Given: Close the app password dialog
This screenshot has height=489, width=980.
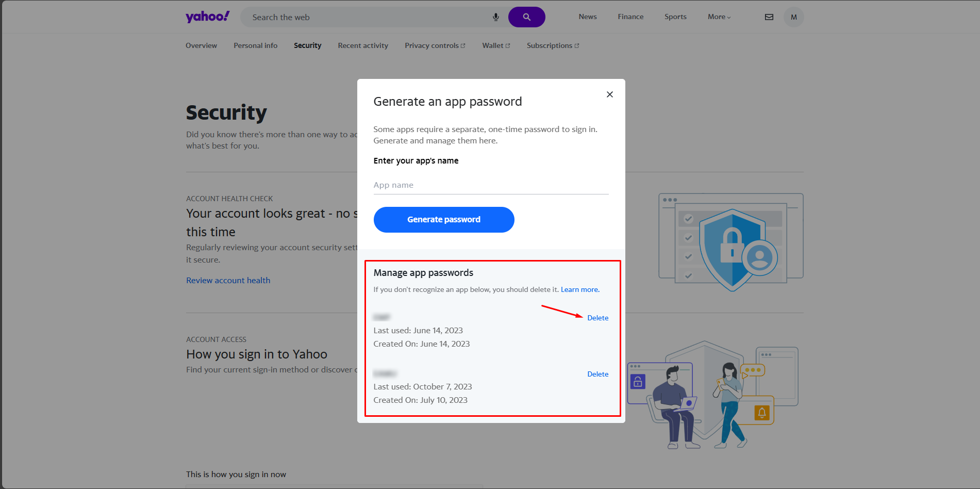Looking at the screenshot, I should [610, 94].
